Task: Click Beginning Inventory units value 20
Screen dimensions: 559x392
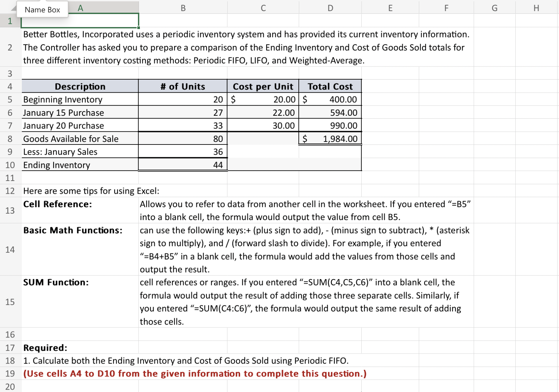Action: click(183, 99)
